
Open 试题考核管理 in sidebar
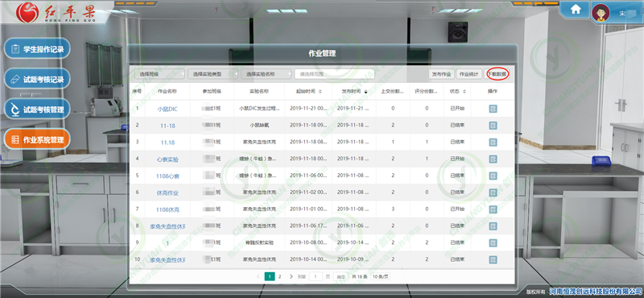pos(37,110)
